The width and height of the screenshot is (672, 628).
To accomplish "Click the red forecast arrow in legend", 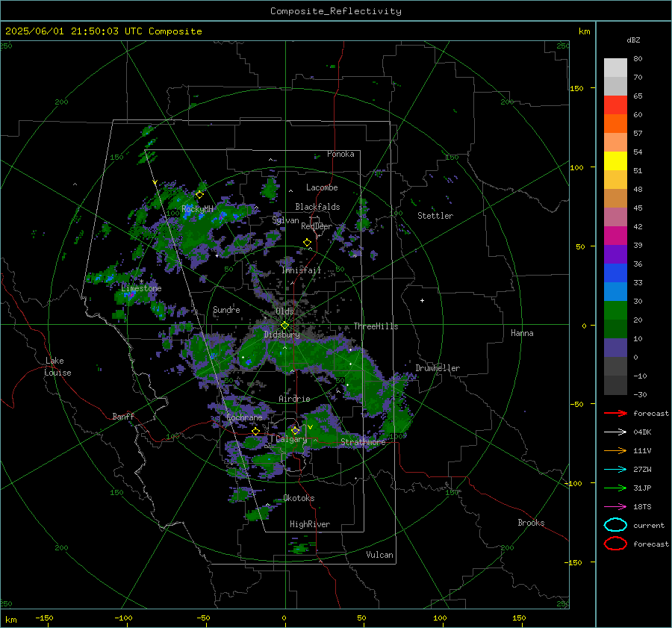I will (x=615, y=413).
